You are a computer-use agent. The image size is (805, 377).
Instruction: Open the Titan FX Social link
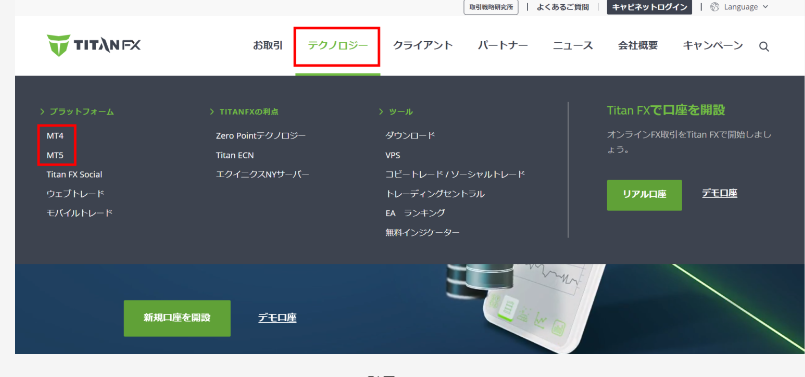tap(74, 175)
